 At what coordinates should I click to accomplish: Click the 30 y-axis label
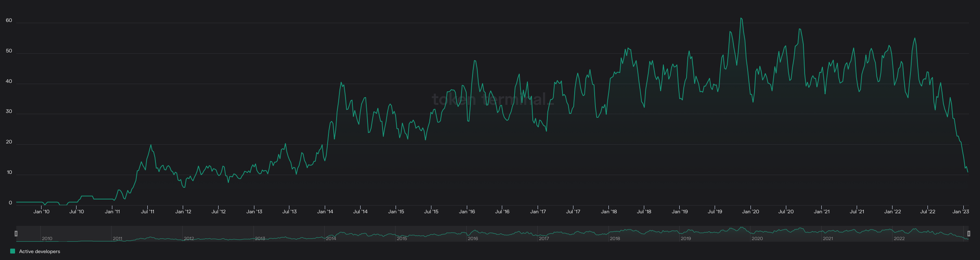pyautogui.click(x=9, y=111)
